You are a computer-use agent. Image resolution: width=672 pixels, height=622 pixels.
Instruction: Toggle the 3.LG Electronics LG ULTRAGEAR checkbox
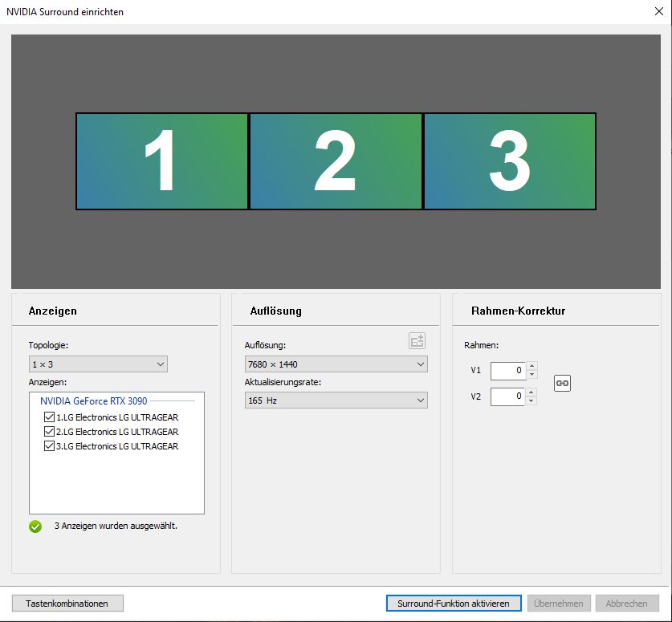49,446
